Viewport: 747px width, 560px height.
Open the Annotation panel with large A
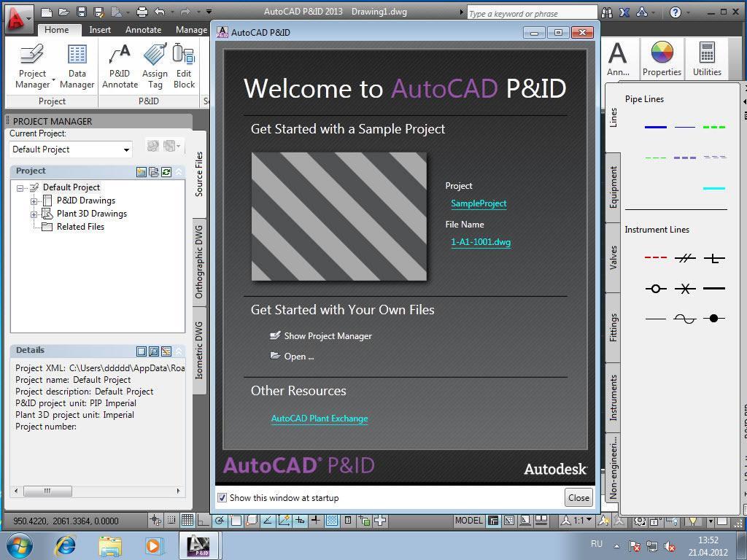tap(618, 58)
